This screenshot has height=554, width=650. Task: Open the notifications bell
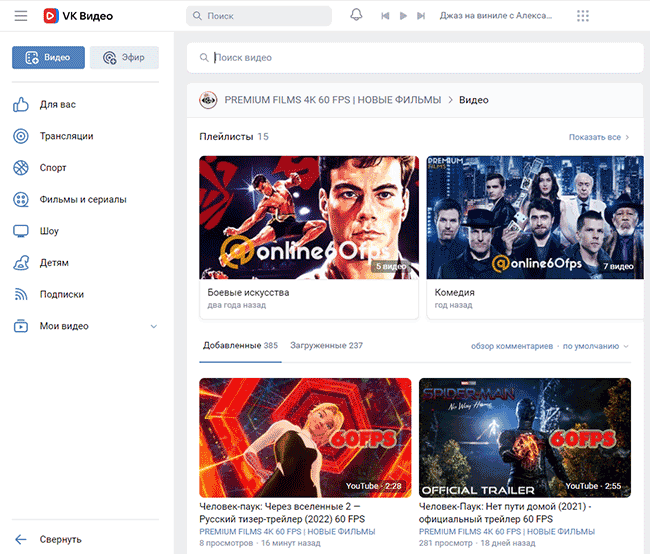[356, 15]
